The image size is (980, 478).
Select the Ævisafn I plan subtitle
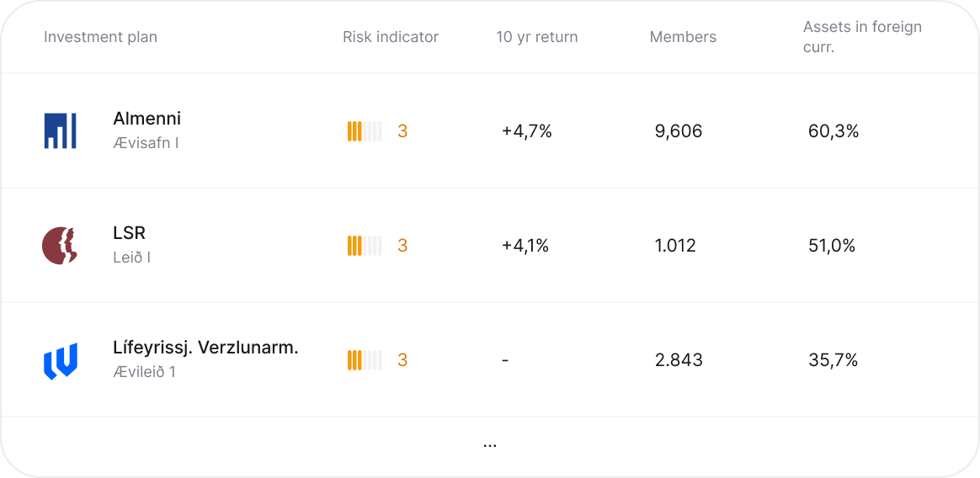[x=146, y=143]
